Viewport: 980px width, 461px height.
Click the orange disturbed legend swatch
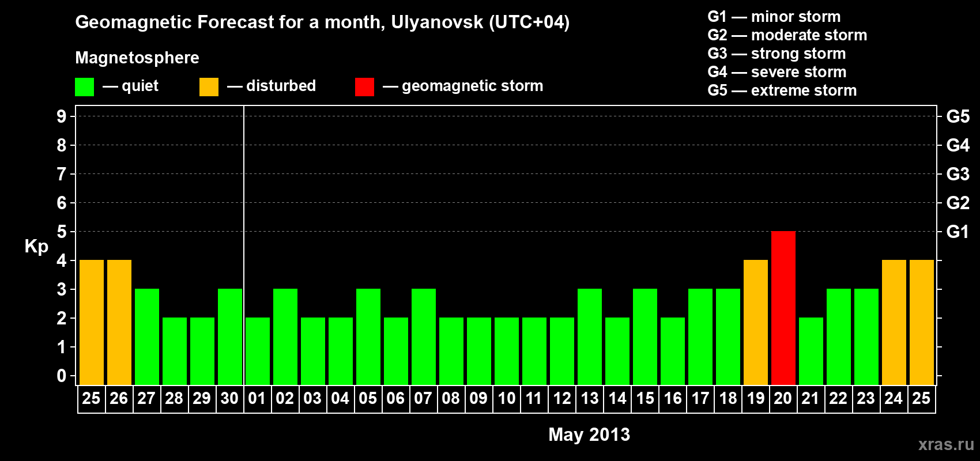(x=209, y=87)
